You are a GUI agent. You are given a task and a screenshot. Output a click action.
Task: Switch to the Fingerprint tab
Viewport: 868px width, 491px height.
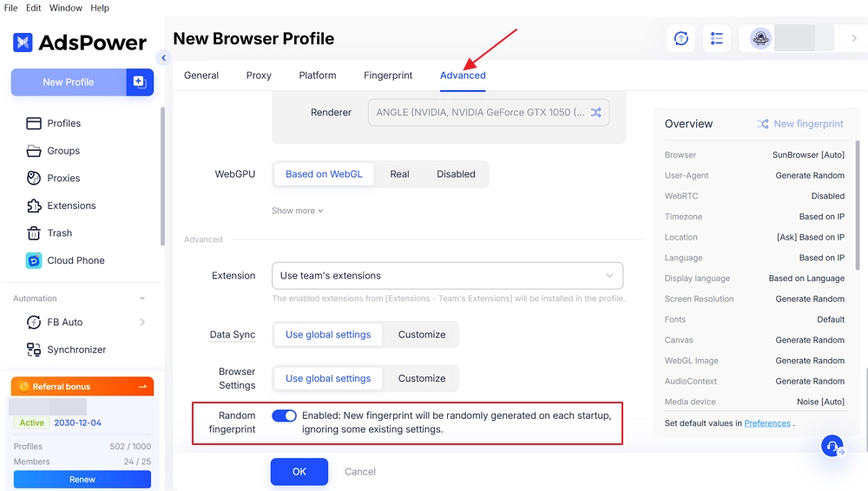pos(388,75)
